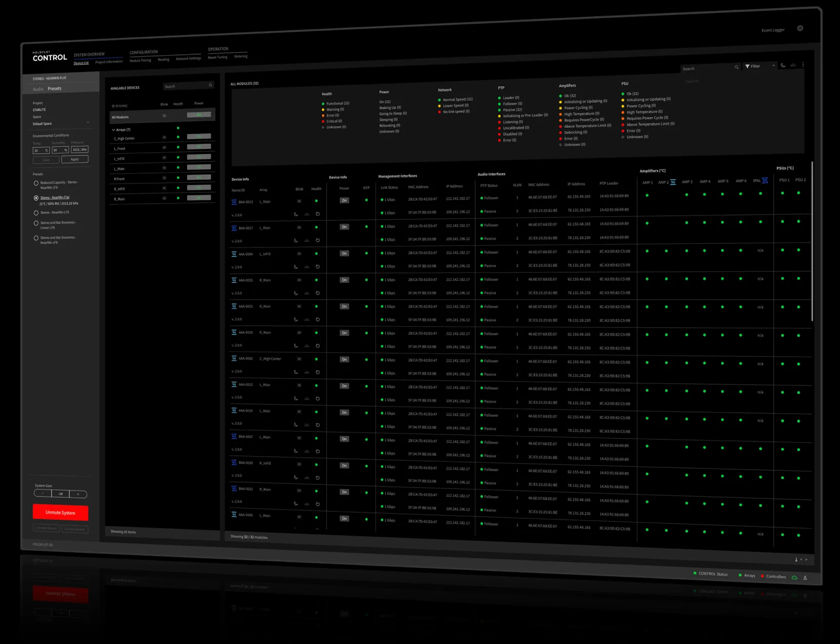
Task: Click cloud status icon in bottom bar
Action: point(794,578)
